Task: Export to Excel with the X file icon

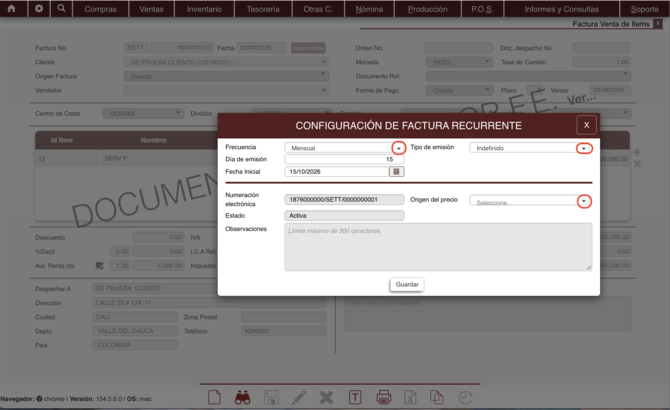Action: tap(410, 397)
